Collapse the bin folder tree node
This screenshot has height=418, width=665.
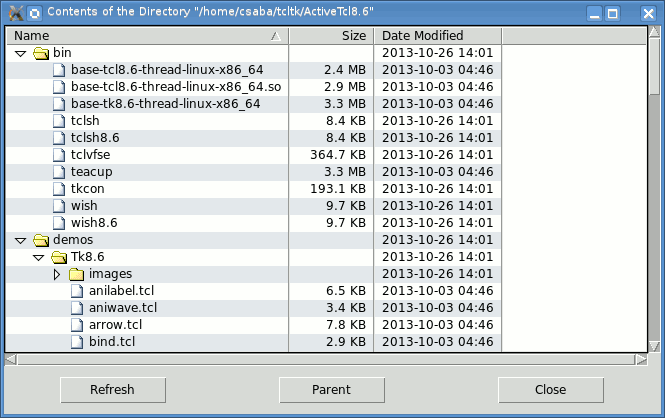[x=20, y=53]
